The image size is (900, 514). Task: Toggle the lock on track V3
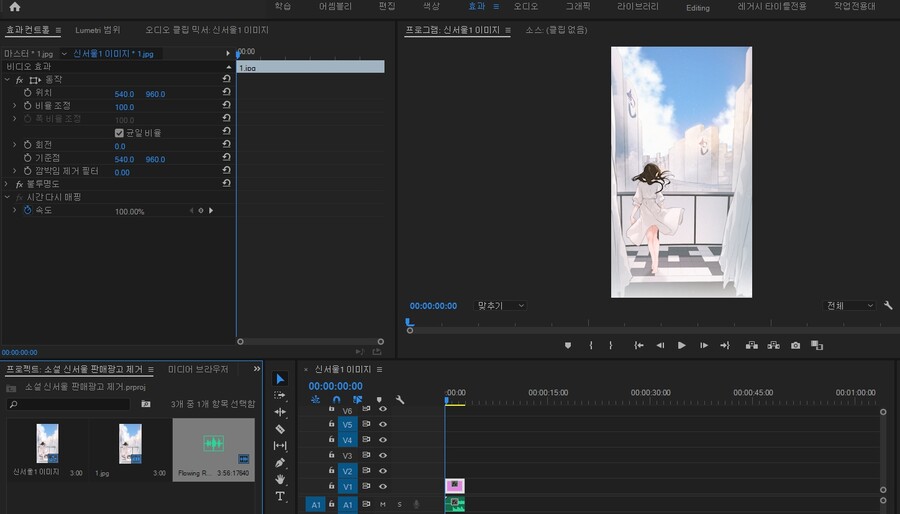click(331, 455)
